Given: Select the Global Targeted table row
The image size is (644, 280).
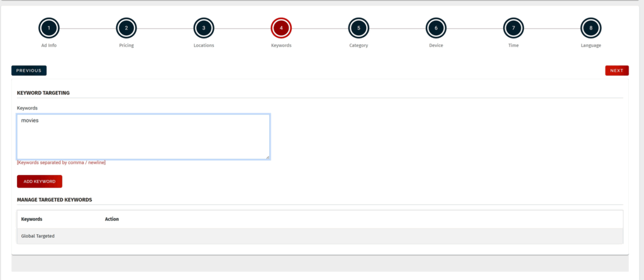Looking at the screenshot, I should 319,236.
